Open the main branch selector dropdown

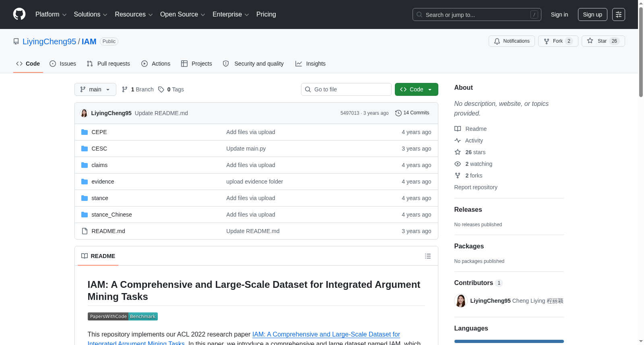[95, 89]
